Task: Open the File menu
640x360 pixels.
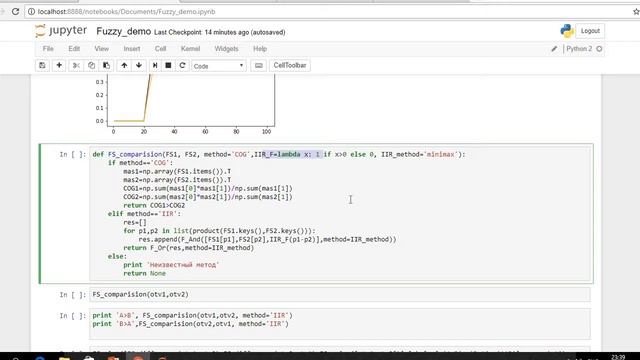Action: (x=48, y=49)
